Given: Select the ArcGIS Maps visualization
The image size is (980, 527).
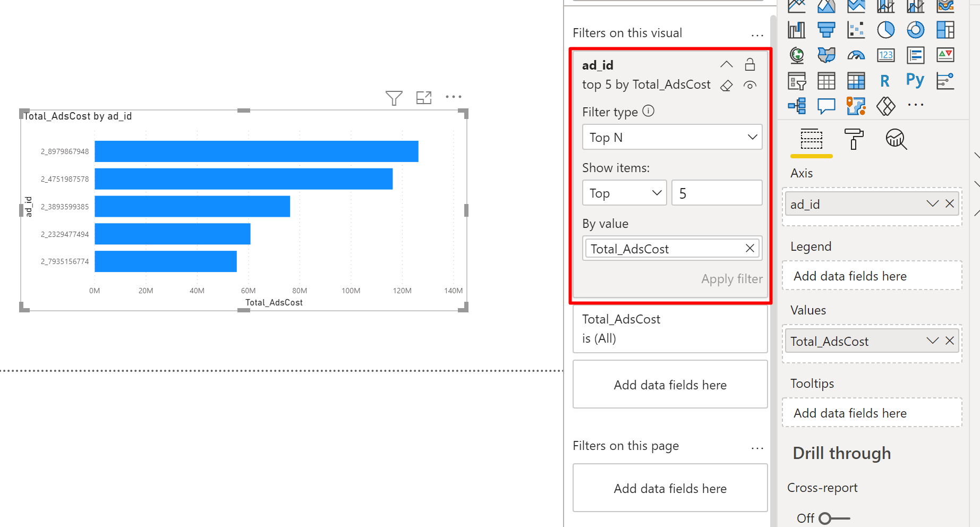Looking at the screenshot, I should tap(856, 106).
